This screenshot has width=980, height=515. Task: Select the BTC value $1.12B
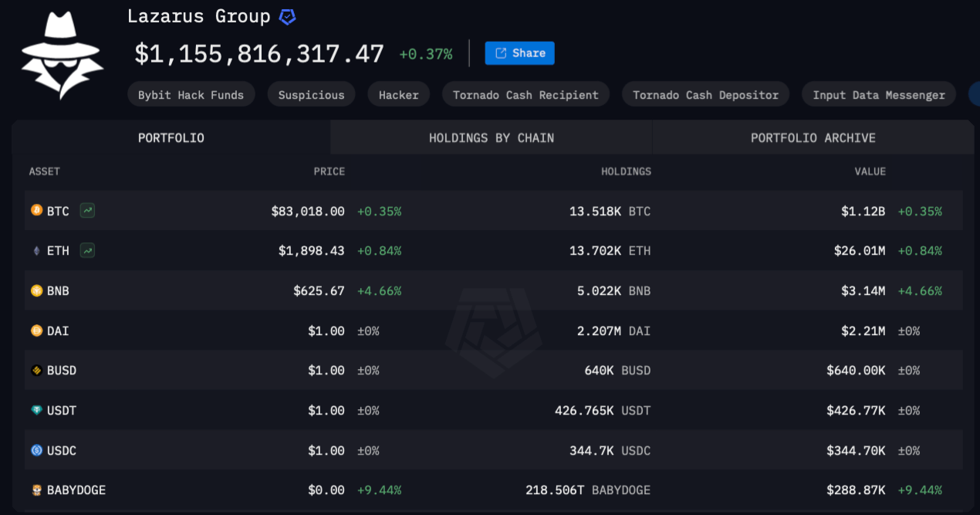coord(863,211)
